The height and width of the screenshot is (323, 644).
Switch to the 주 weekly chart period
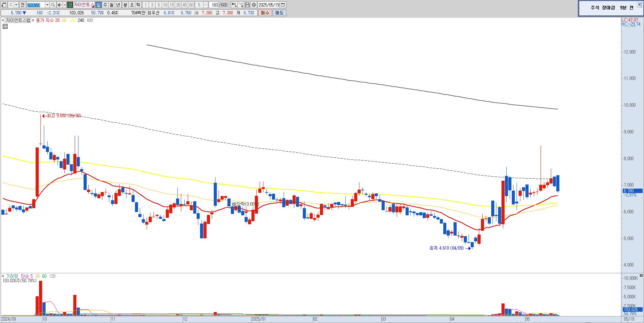[105, 5]
